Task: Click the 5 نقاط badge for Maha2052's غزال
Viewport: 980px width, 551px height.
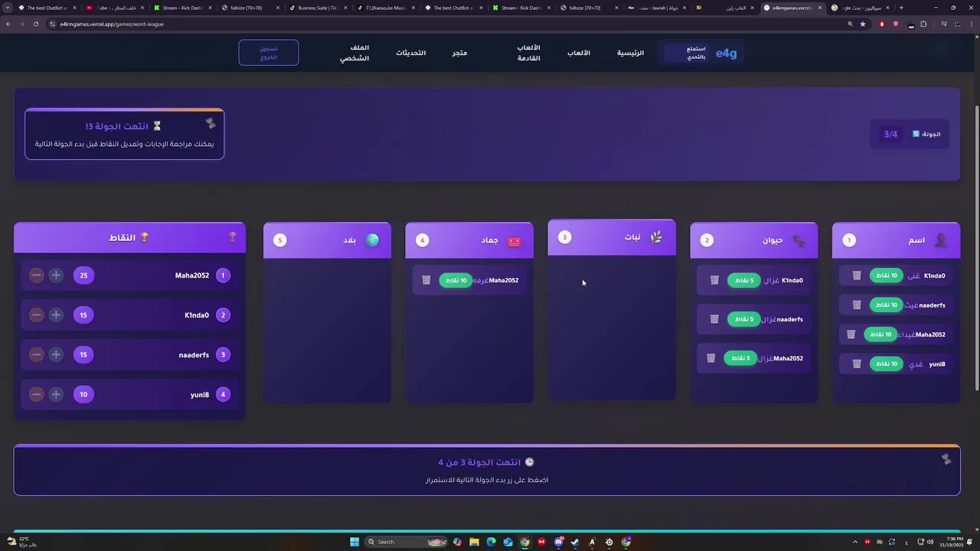Action: coord(740,358)
